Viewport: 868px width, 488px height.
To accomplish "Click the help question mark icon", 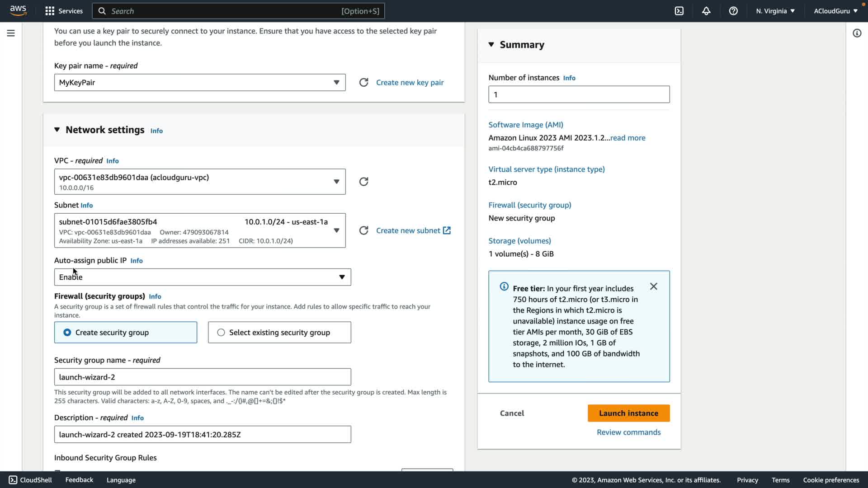I will 733,11.
